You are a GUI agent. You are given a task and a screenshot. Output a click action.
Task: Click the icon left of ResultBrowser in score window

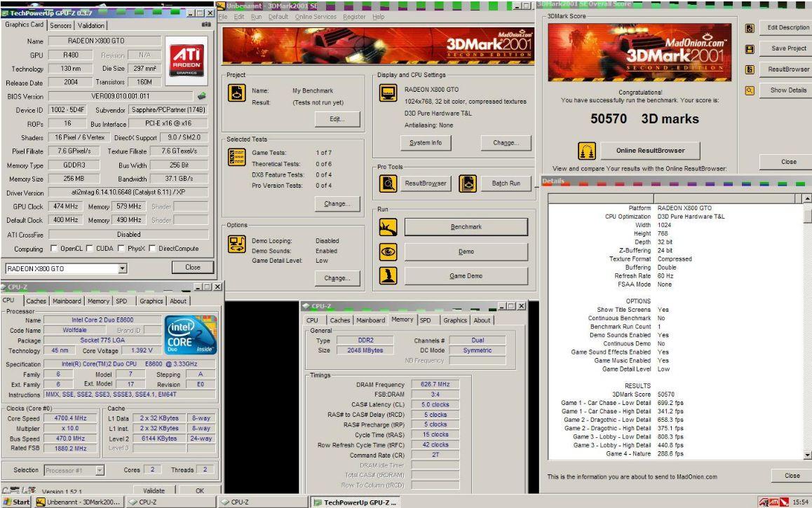[750, 69]
